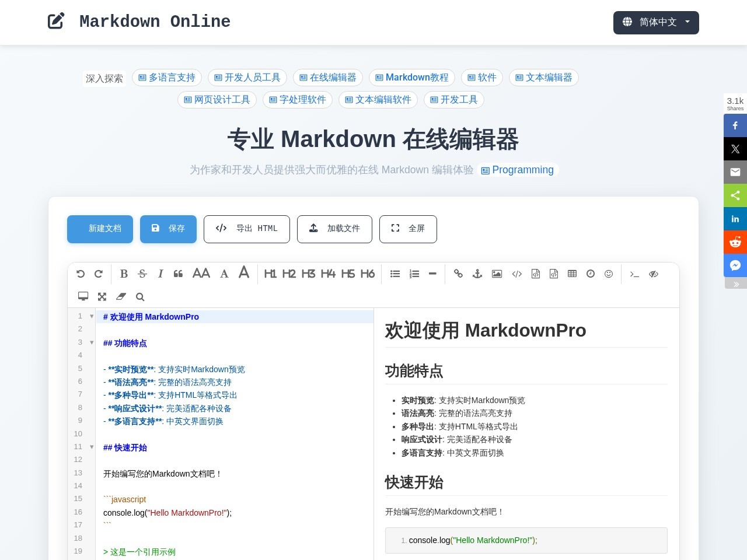This screenshot has width=747, height=560.
Task: Convert selection to uppercase (large A)
Action: [244, 272]
